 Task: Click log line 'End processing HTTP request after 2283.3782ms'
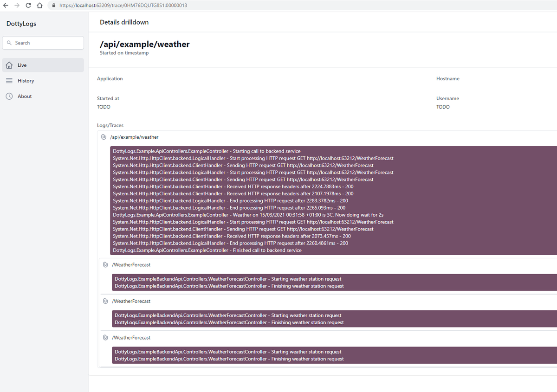click(231, 201)
